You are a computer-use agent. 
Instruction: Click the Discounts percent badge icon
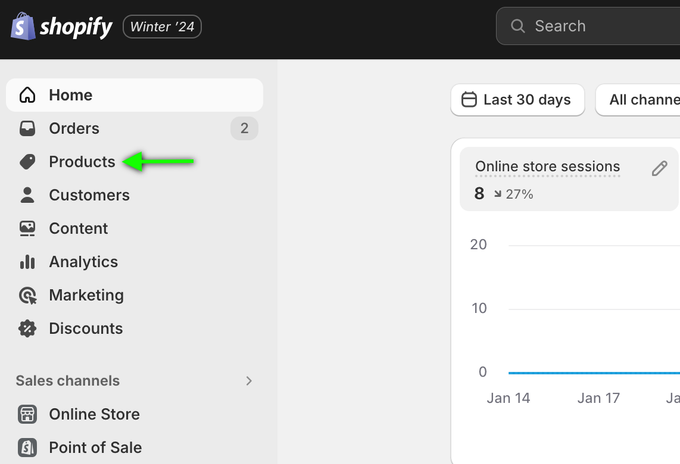tap(27, 329)
